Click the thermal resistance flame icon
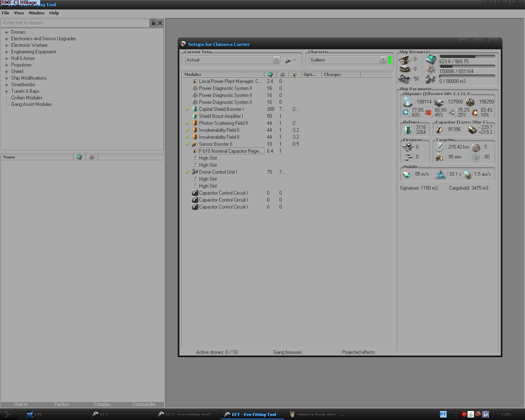The height and width of the screenshot is (420, 525). tap(429, 112)
